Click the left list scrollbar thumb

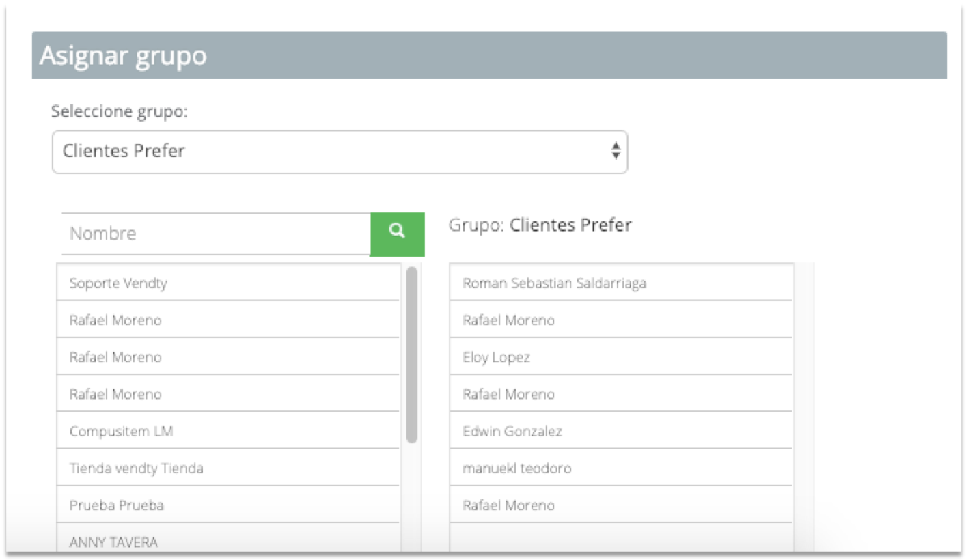pos(411,355)
